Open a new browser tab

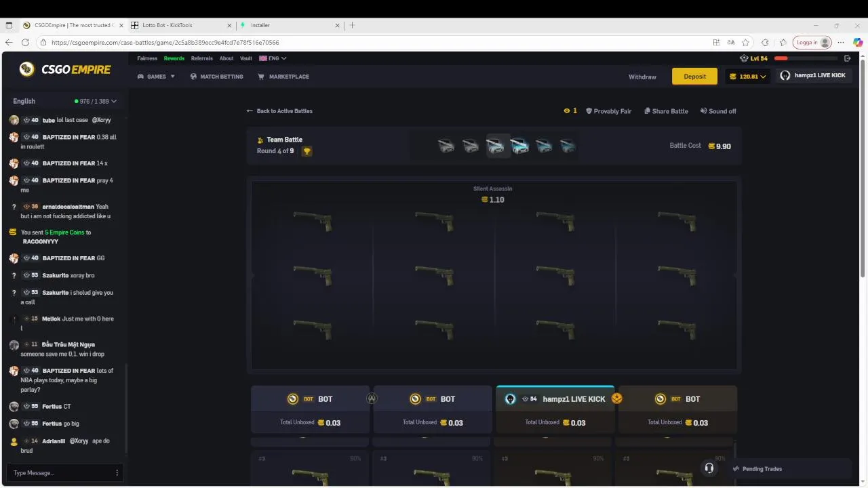(x=352, y=25)
